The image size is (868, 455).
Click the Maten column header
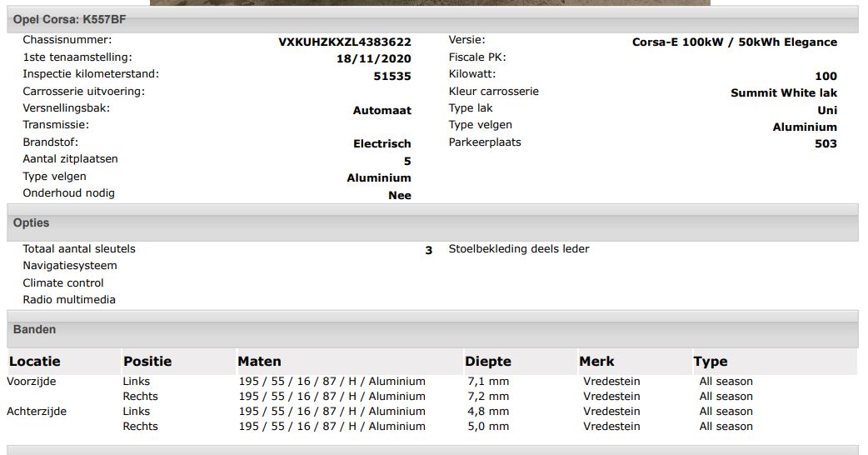(350, 362)
